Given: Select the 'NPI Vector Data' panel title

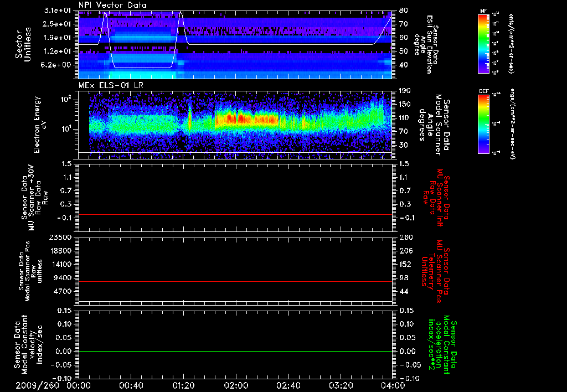Looking at the screenshot, I should click(113, 5).
